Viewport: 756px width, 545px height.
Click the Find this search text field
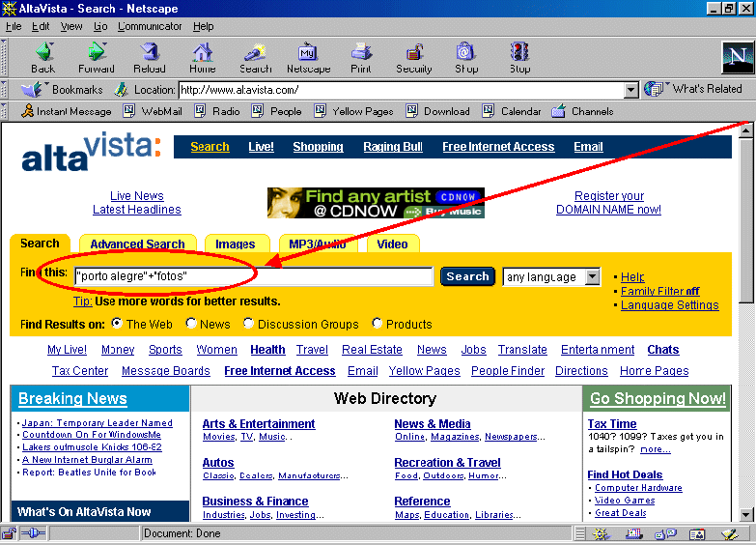click(x=254, y=276)
